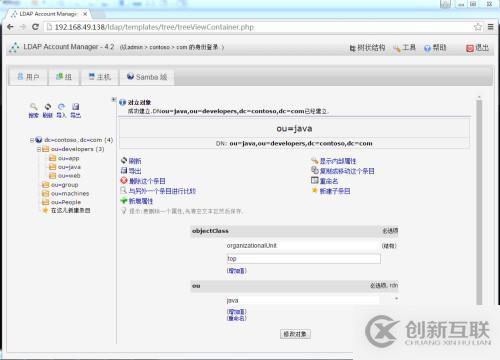Switch to the Hosts (主机) tab
The height and width of the screenshot is (360, 500).
click(99, 77)
